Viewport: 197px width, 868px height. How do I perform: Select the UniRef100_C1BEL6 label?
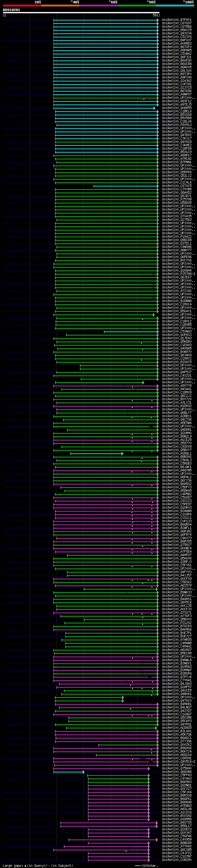176,111
